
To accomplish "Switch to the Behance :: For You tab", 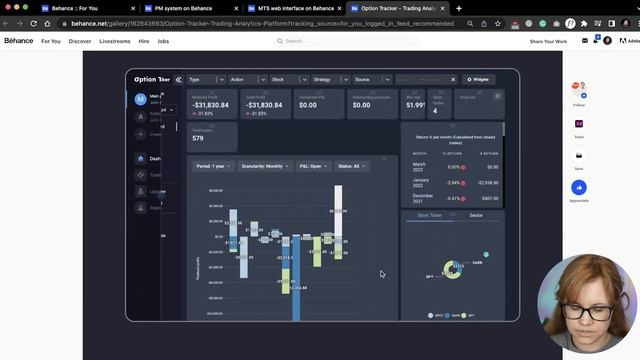I will tap(89, 8).
